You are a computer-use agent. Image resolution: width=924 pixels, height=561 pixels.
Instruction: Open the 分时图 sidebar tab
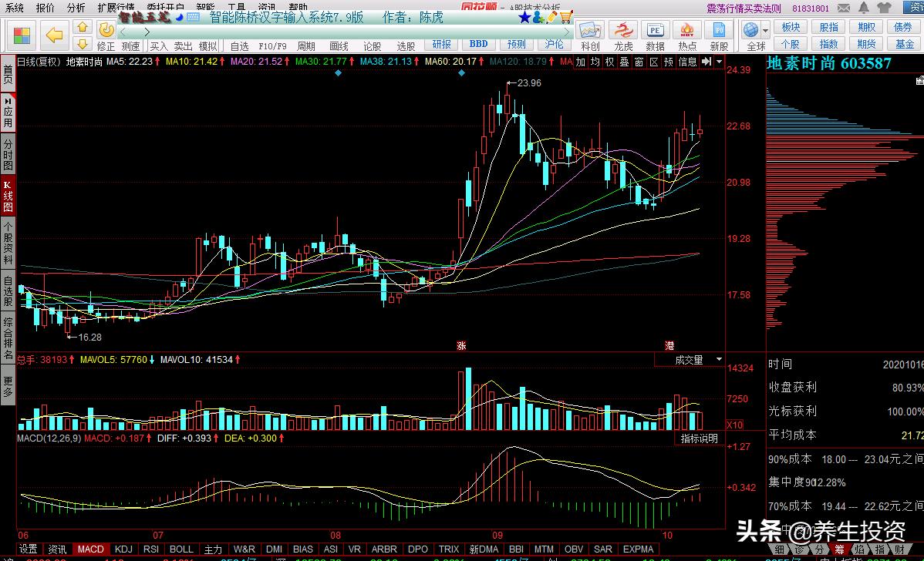click(8, 153)
